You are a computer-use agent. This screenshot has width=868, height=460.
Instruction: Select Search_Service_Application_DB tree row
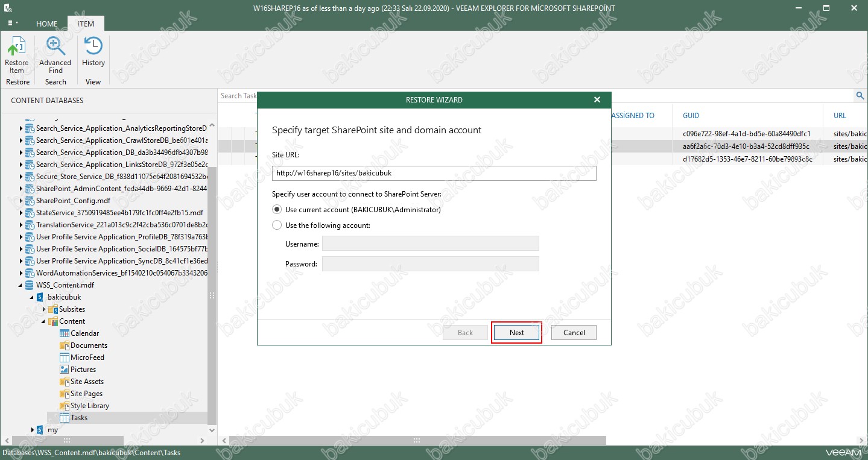point(121,153)
